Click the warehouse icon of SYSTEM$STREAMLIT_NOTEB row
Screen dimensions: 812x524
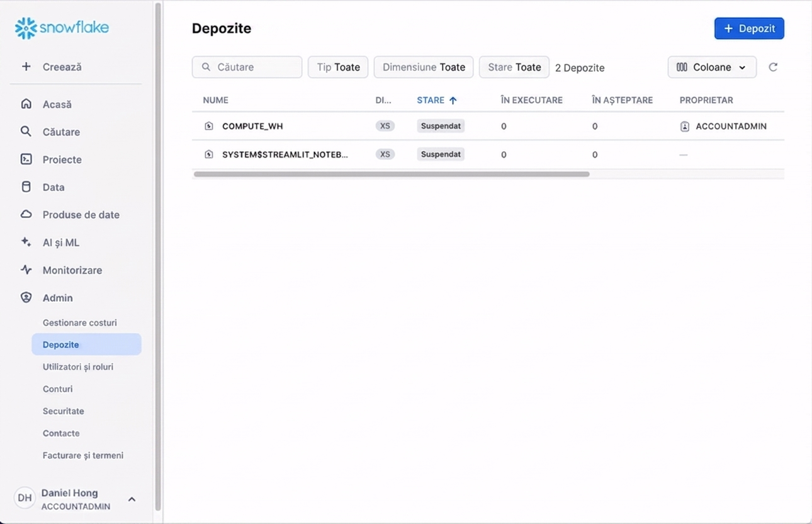209,154
